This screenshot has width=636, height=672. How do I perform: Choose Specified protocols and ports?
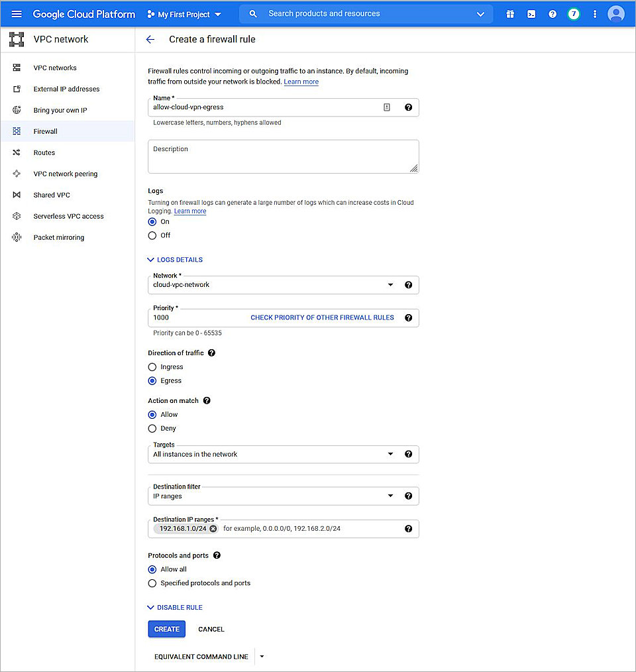point(152,583)
